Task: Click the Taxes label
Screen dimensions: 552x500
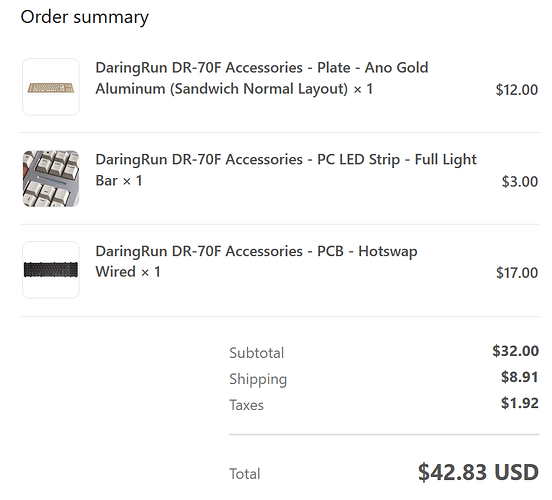Action: (x=246, y=405)
